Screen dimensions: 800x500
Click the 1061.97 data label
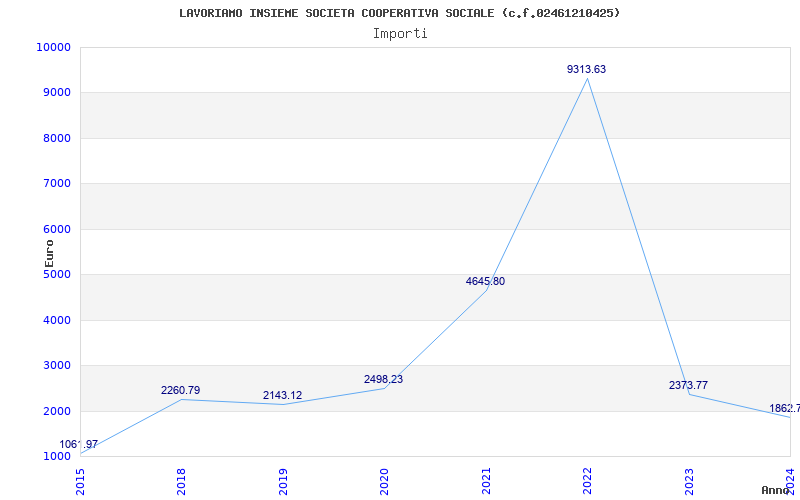coord(79,444)
